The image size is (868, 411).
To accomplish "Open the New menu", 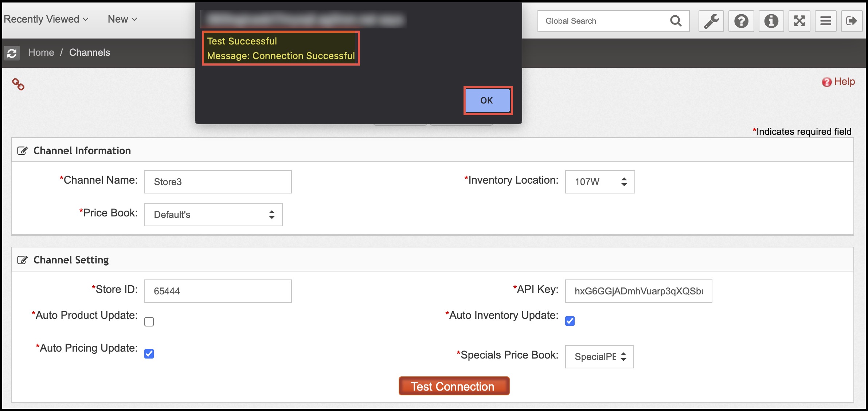I will [122, 19].
